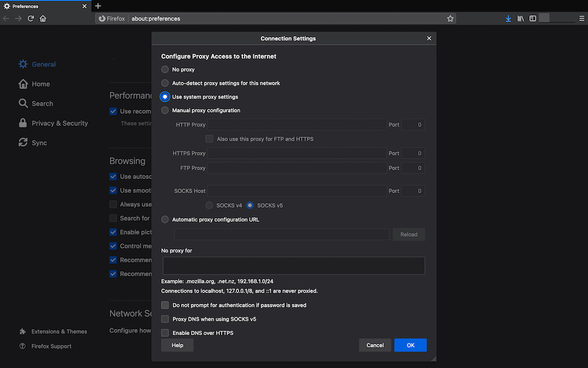Open the Library toolbar icon
The image size is (588, 368).
(x=520, y=18)
